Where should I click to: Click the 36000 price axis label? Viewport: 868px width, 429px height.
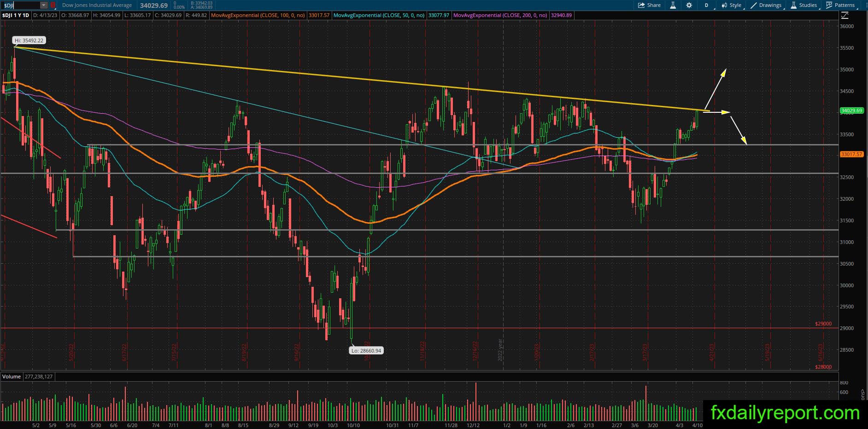(x=847, y=26)
